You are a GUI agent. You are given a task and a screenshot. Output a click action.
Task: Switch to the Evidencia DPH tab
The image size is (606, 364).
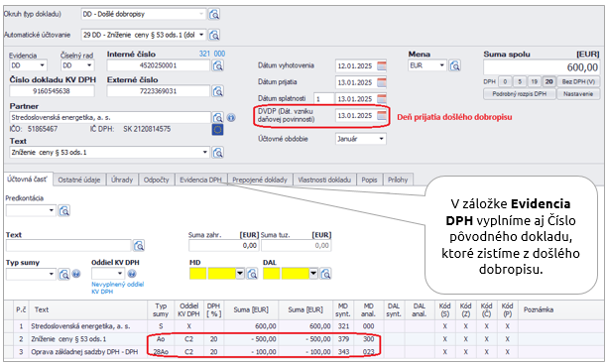[x=201, y=180]
